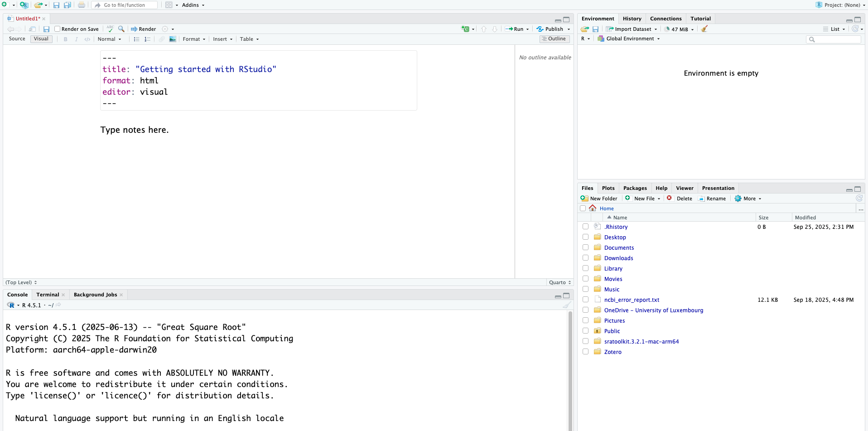Enable the Render on Save checkbox
This screenshot has height=431, width=868.
coord(58,29)
